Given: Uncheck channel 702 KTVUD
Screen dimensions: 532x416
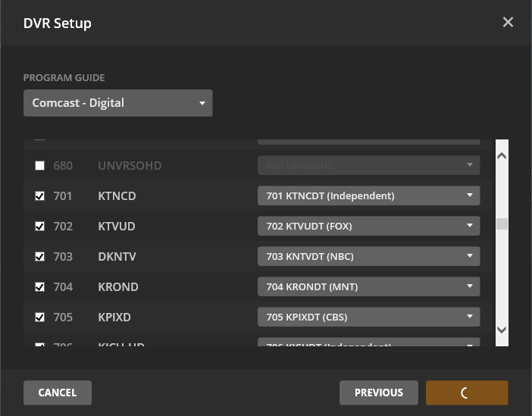Looking at the screenshot, I should tap(40, 227).
